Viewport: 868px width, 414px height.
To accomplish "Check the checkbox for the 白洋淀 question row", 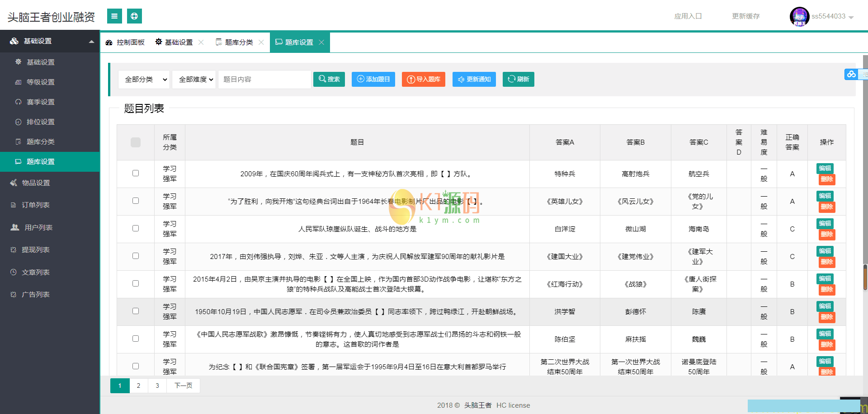I will [135, 229].
